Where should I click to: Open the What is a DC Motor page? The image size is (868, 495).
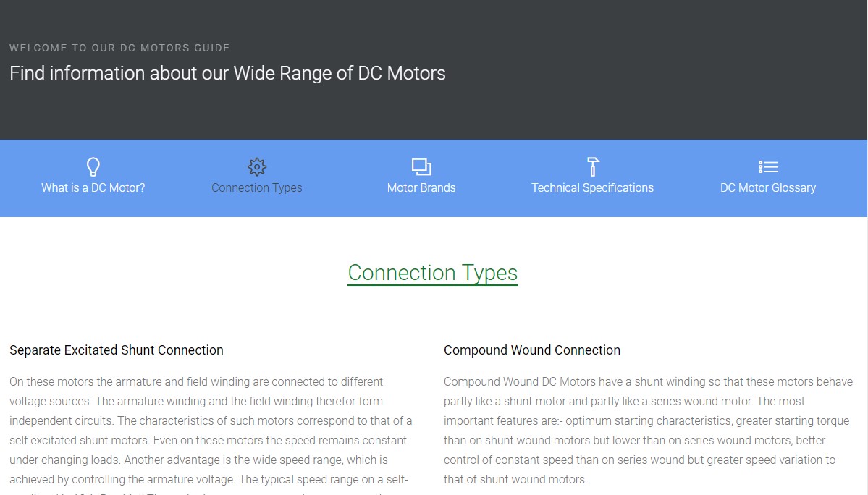point(92,187)
